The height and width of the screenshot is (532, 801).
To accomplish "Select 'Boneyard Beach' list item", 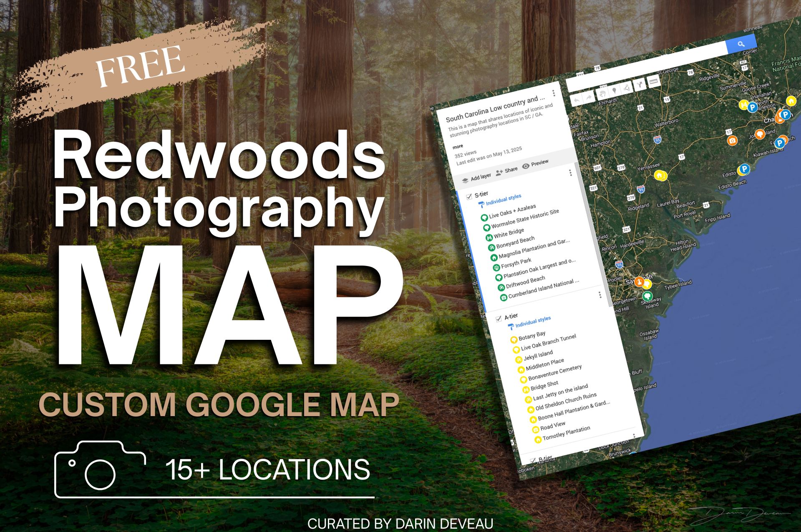I will click(511, 243).
